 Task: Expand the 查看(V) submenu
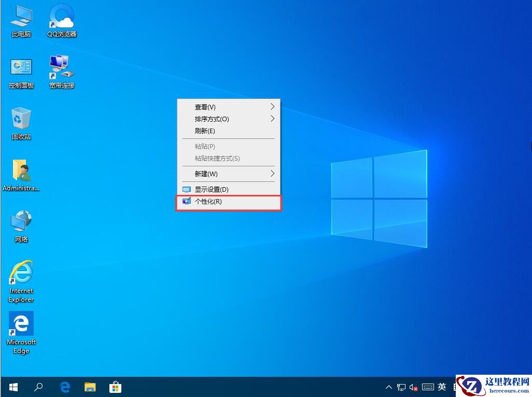[x=228, y=107]
